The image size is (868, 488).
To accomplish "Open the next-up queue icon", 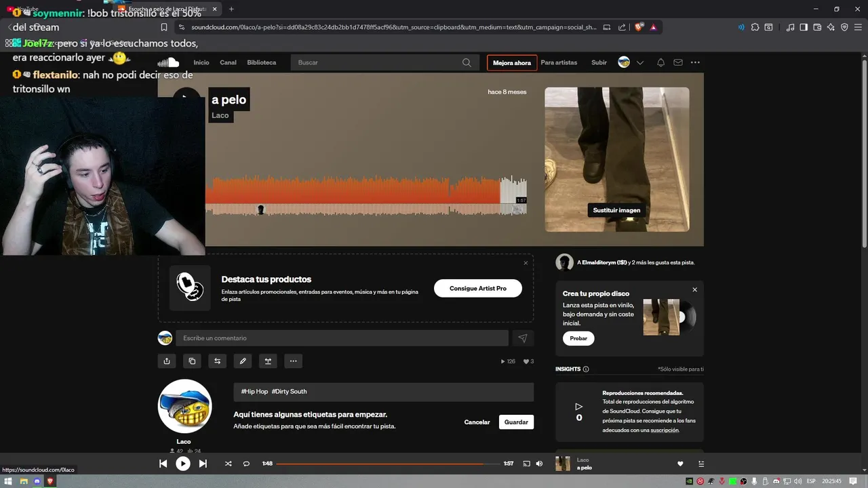I will tap(701, 464).
